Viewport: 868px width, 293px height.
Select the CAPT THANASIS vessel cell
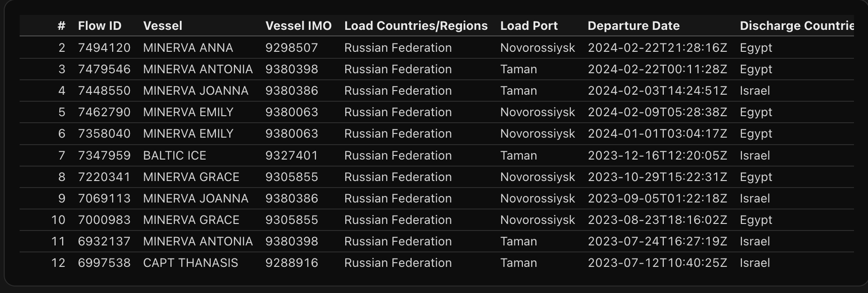[x=191, y=263]
